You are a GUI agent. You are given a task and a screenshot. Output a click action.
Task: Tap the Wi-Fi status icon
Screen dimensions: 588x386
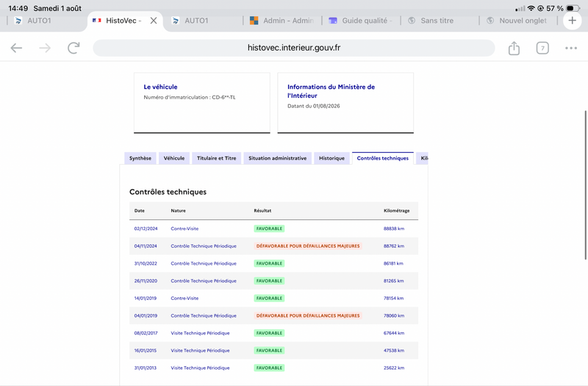[x=531, y=8]
